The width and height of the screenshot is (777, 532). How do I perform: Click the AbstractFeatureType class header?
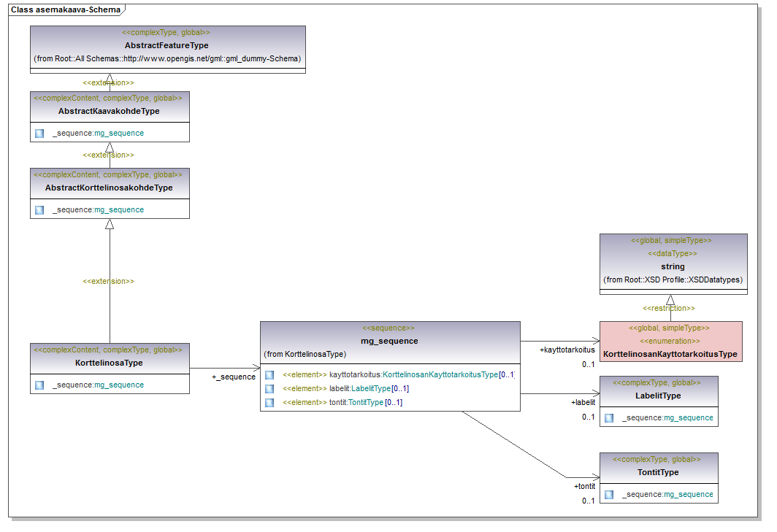pos(167,45)
